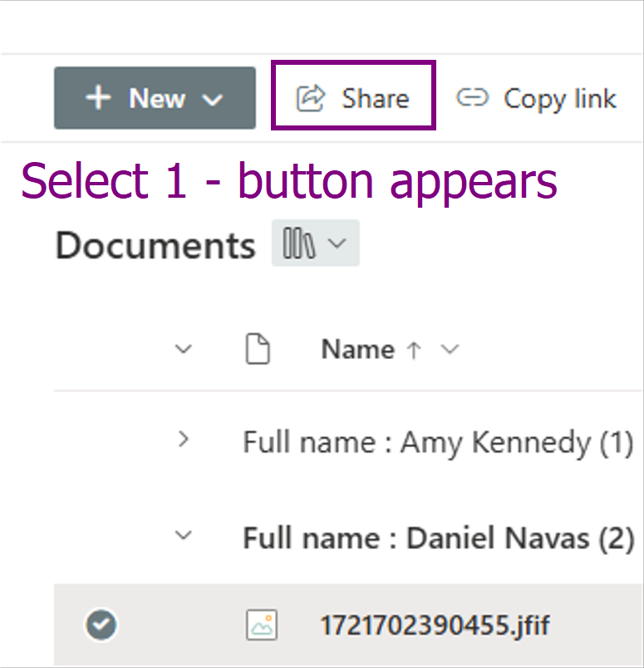Sort by the Name column header
This screenshot has height=668, width=644.
coord(358,349)
